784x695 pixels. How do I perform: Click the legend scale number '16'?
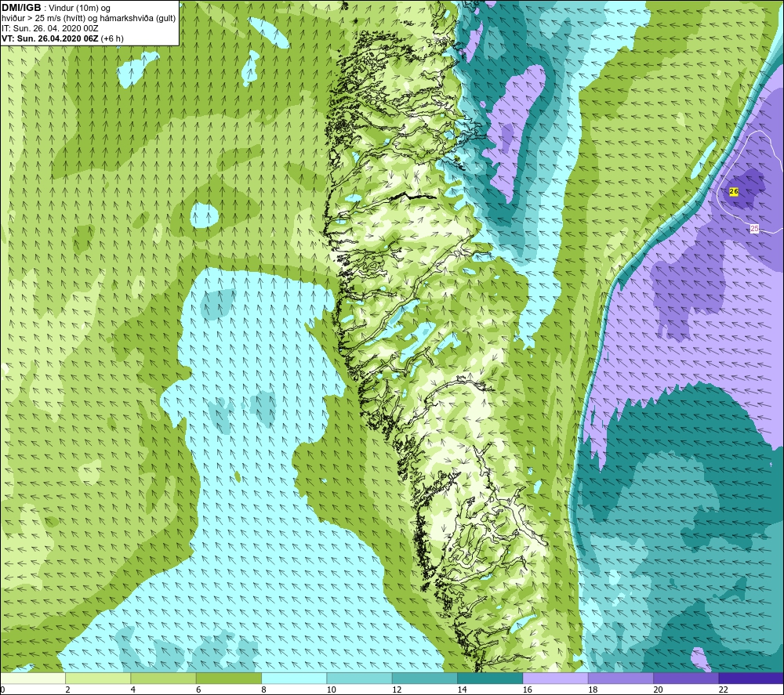(x=528, y=690)
